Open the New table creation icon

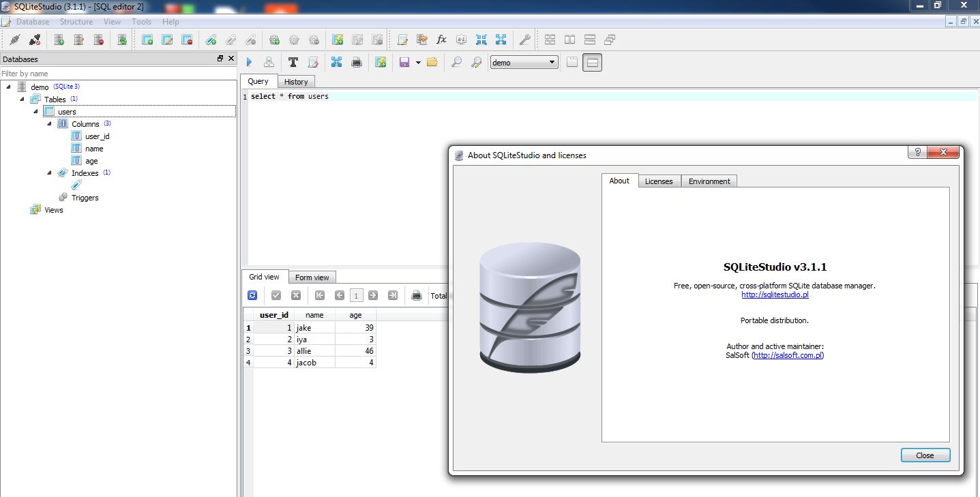point(147,39)
